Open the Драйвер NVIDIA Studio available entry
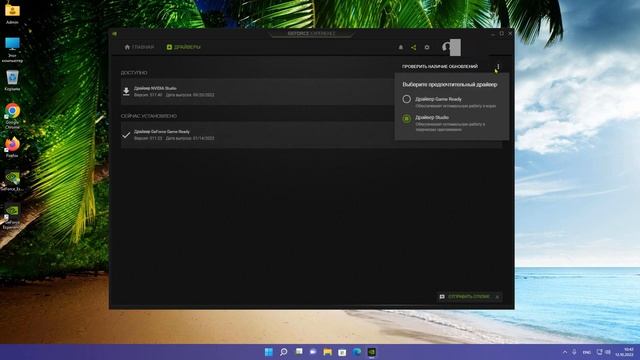The width and height of the screenshot is (640, 360). pos(257,91)
